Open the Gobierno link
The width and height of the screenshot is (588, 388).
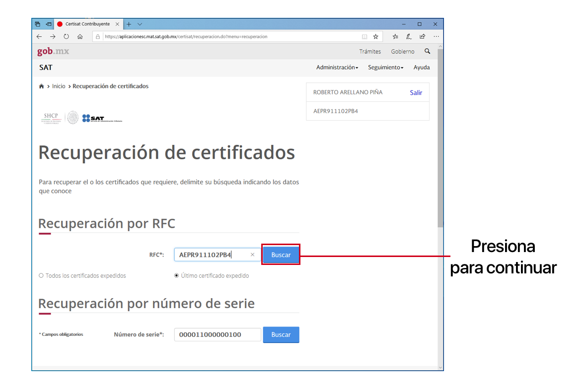coord(403,52)
